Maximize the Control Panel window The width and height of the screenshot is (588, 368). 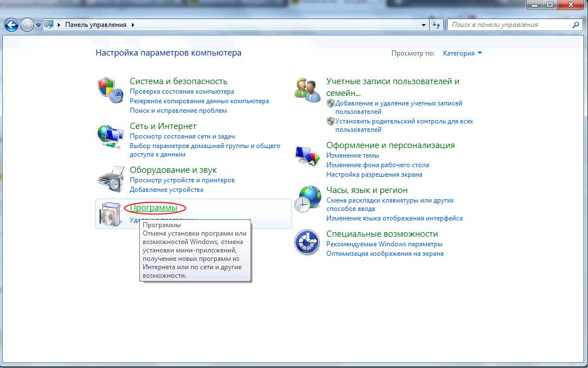550,4
